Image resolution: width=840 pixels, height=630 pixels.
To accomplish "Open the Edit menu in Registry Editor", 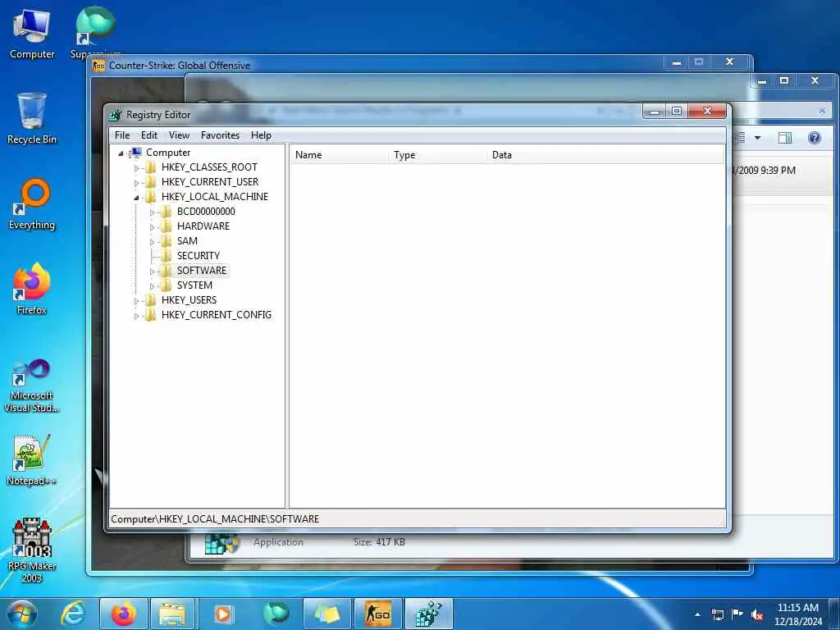I will (x=149, y=135).
